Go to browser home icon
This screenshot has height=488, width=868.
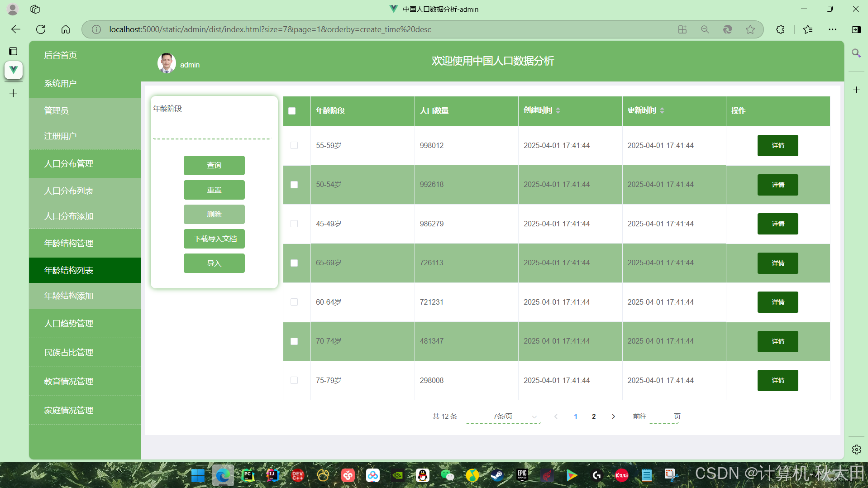66,29
